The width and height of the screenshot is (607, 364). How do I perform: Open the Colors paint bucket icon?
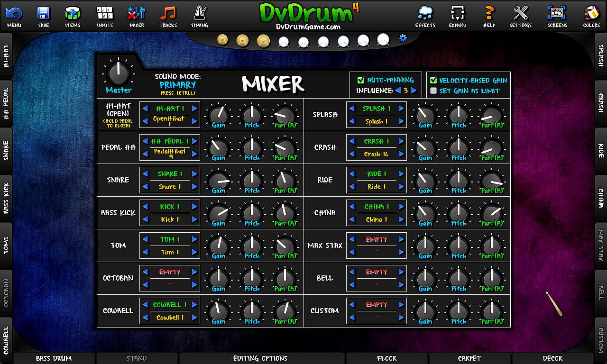pos(591,13)
